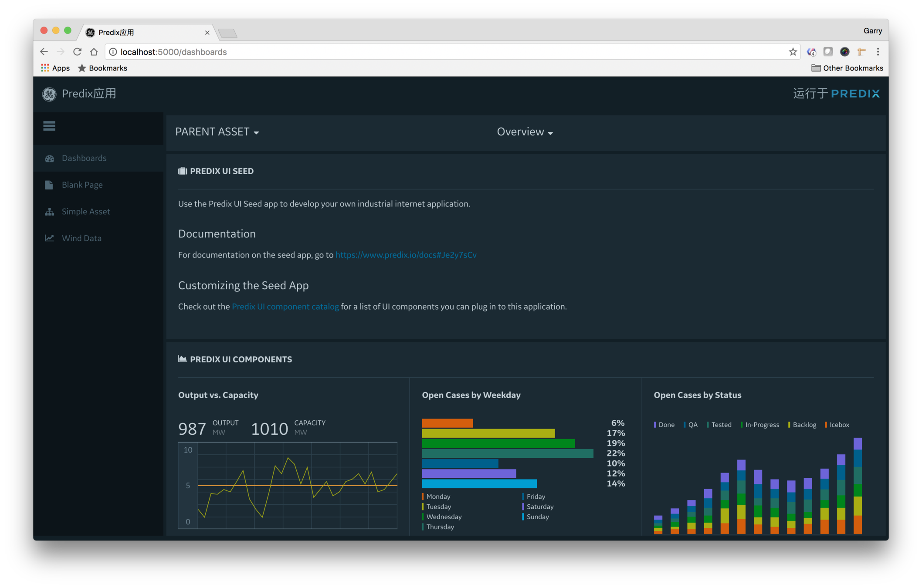Click the GE logo in header

pos(49,94)
